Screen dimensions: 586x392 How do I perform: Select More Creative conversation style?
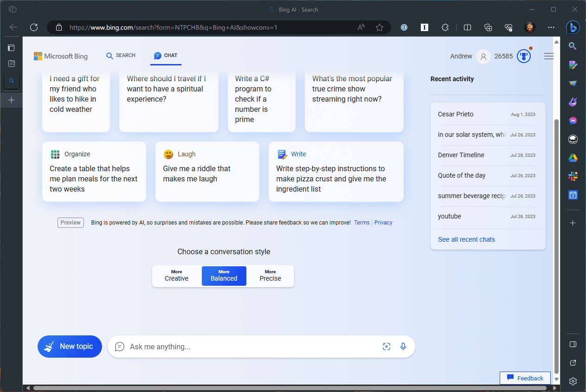tap(177, 276)
